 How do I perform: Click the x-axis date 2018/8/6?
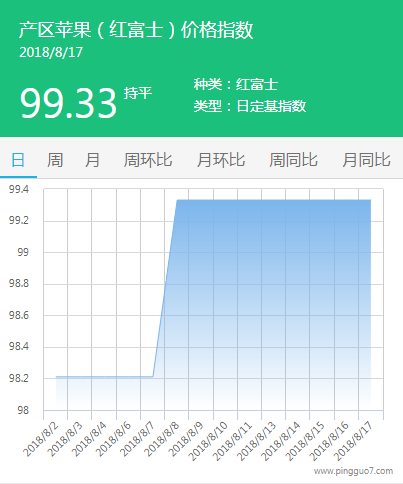tap(113, 439)
